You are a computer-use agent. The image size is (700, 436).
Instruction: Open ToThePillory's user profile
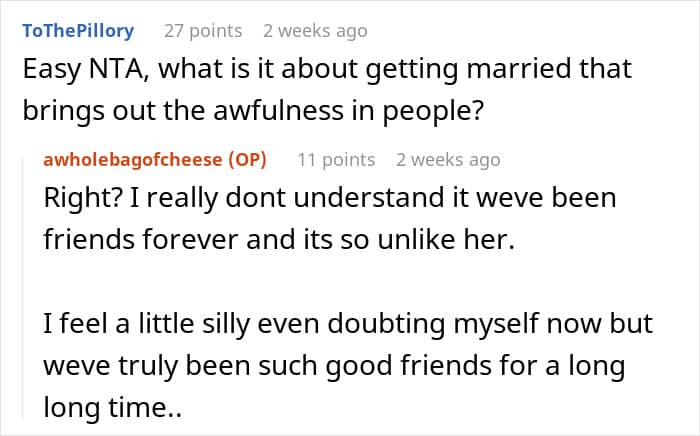pyautogui.click(x=78, y=31)
